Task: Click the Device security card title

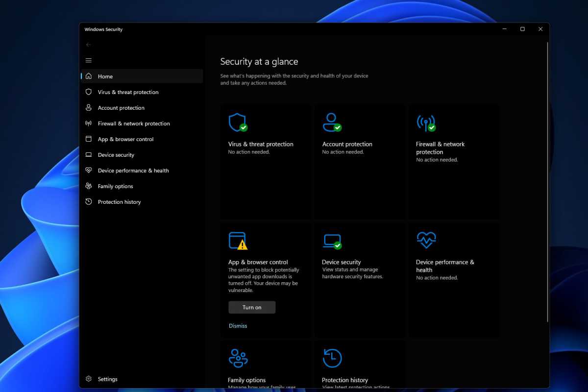Action: (342, 262)
